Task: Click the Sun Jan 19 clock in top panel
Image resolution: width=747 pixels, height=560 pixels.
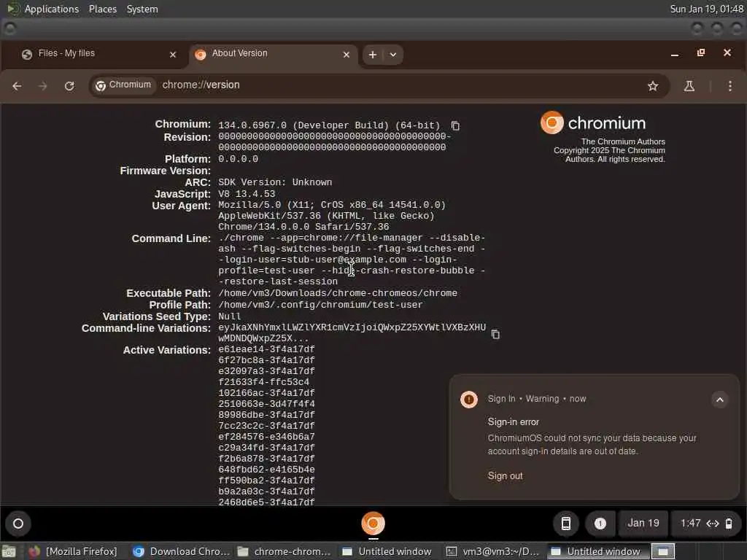Action: [x=706, y=9]
